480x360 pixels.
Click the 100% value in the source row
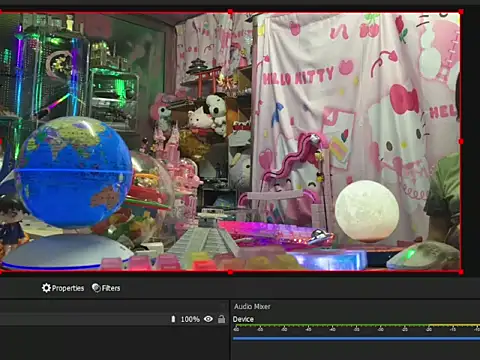point(190,319)
